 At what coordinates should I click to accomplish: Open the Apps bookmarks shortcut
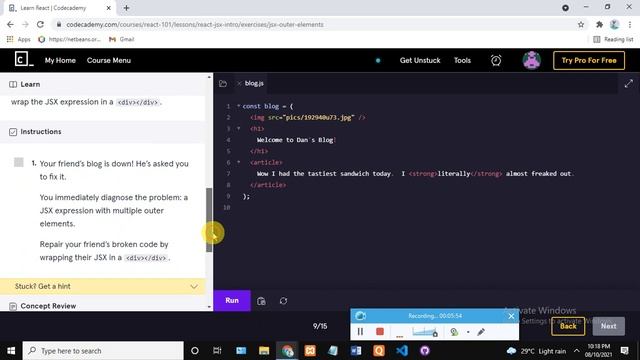click(x=19, y=39)
